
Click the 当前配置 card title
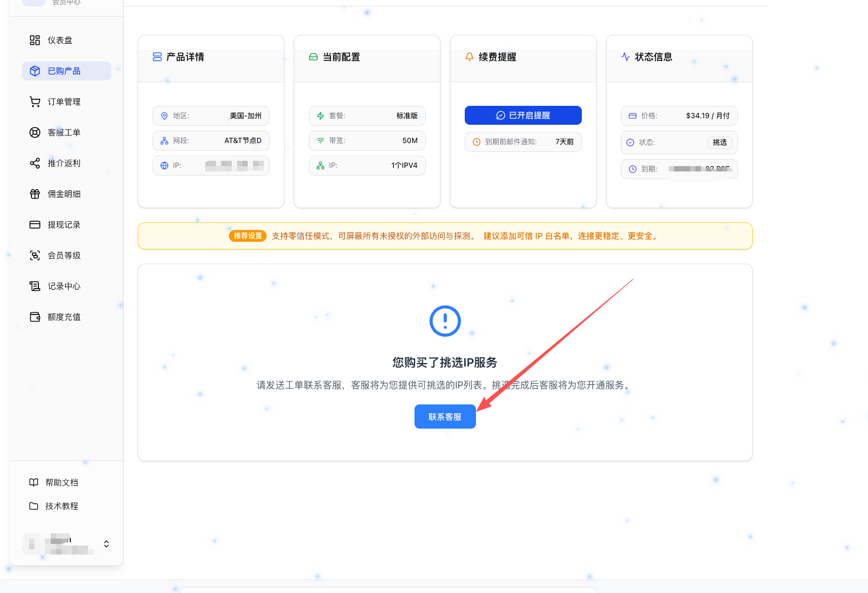tap(341, 57)
